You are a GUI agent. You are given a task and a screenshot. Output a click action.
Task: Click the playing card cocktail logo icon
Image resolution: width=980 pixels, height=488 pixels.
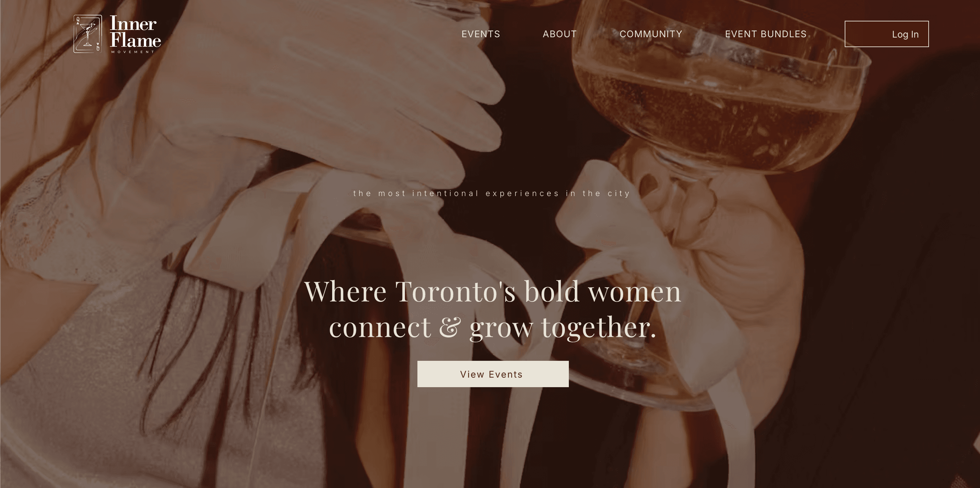88,34
